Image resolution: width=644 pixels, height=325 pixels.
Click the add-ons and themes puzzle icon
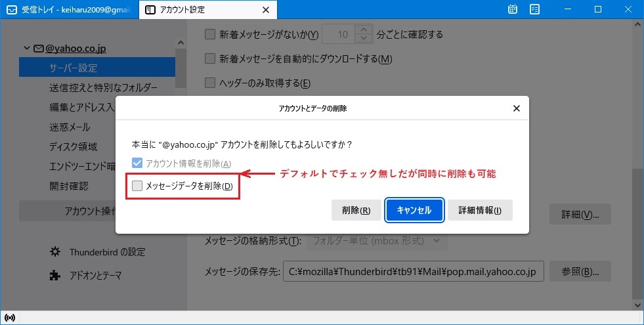tap(56, 276)
